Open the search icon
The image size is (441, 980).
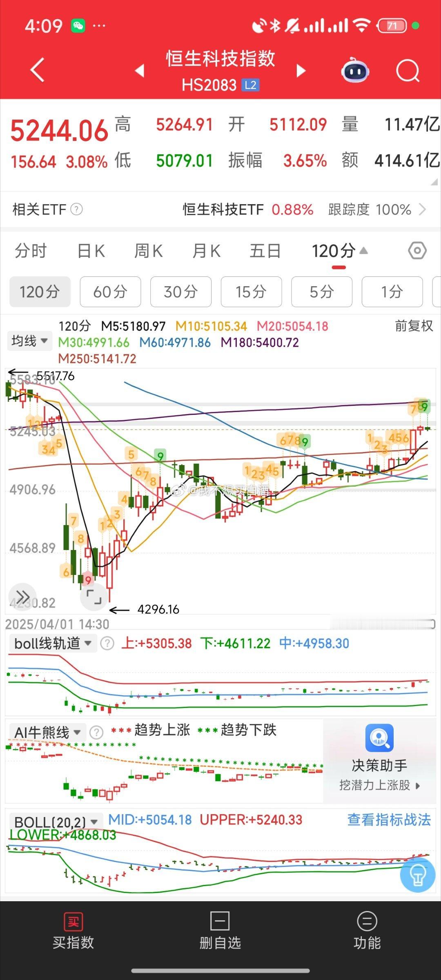pos(408,71)
